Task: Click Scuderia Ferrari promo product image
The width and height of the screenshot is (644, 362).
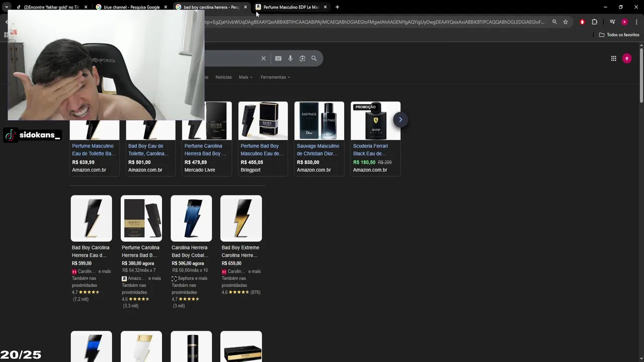Action: pyautogui.click(x=375, y=121)
